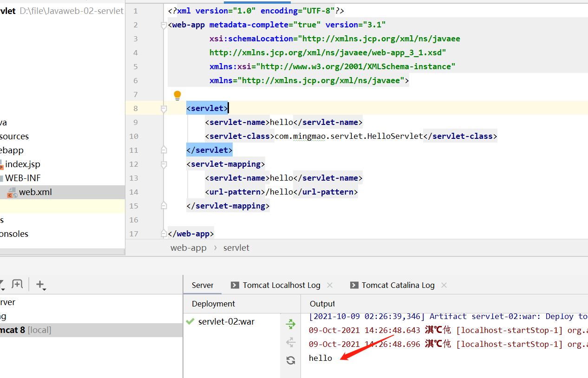This screenshot has width=588, height=378.
Task: Click the 14:26:48.643 log line
Action: coord(448,330)
